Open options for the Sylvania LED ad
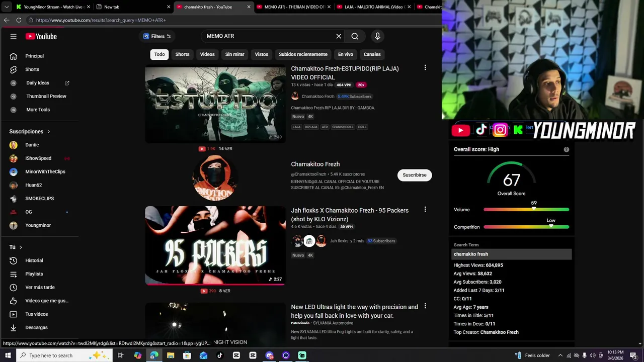 pos(425,306)
